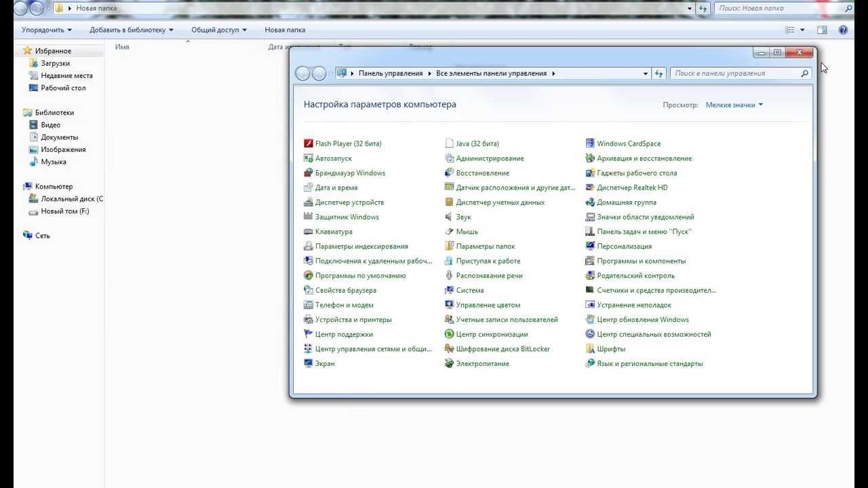Open the Flash Player (32 бита) icon

309,144
